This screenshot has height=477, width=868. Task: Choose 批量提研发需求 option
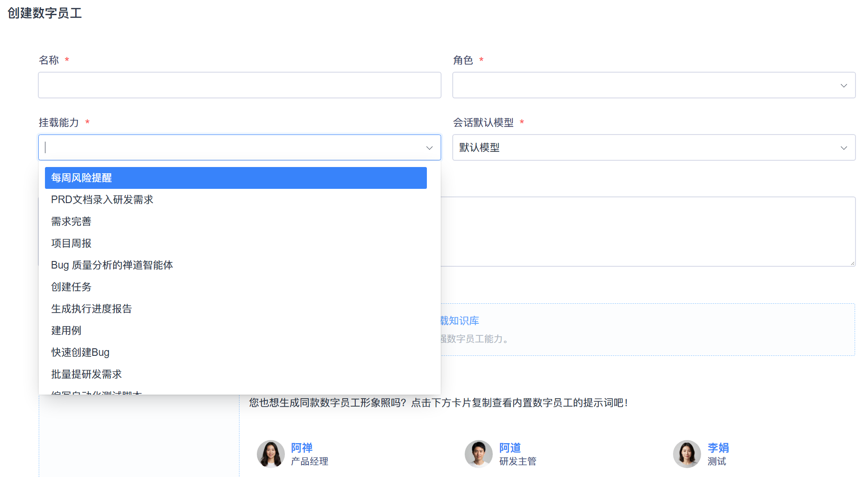[x=236, y=374]
